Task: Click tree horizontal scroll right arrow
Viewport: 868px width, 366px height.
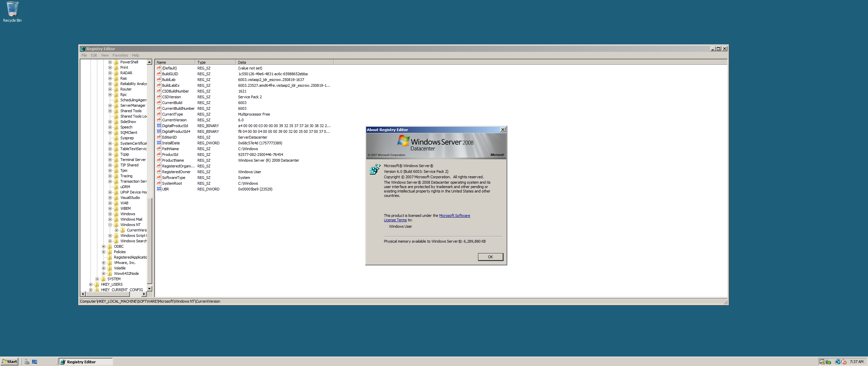Action: pos(144,294)
